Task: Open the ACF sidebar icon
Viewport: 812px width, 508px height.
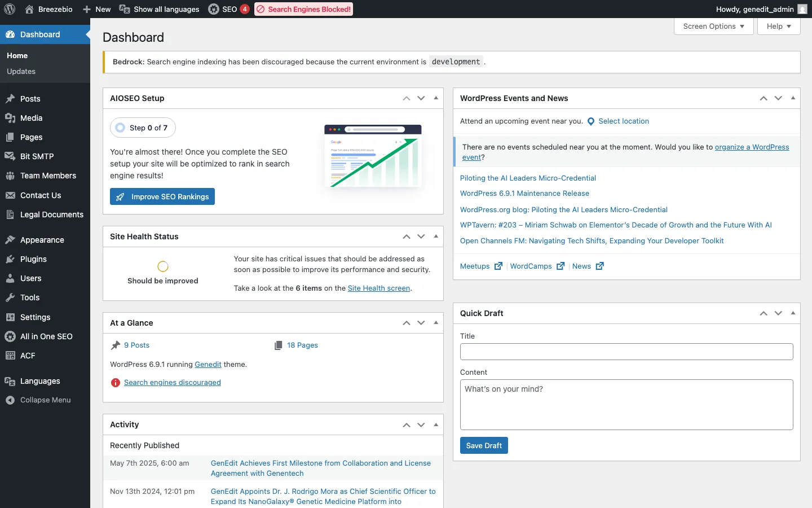Action: click(10, 356)
